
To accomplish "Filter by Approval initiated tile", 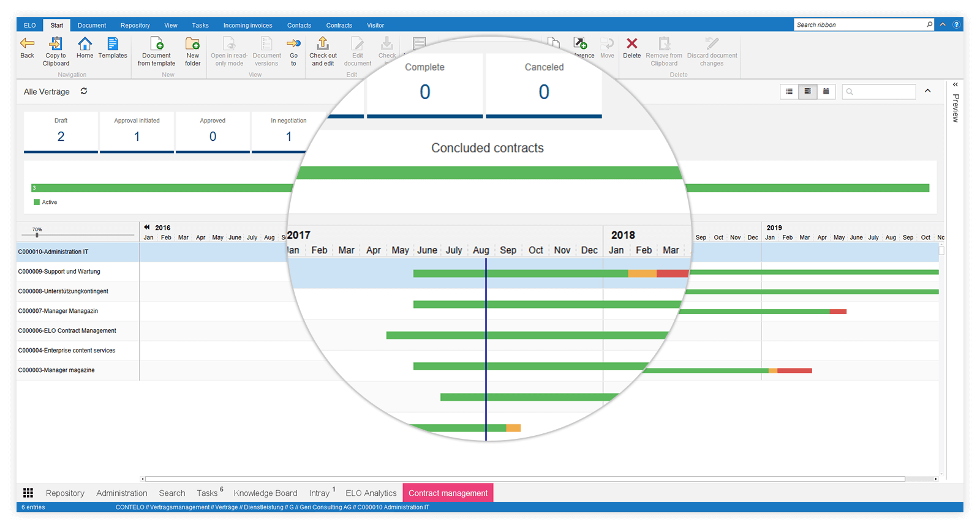I will [x=137, y=132].
